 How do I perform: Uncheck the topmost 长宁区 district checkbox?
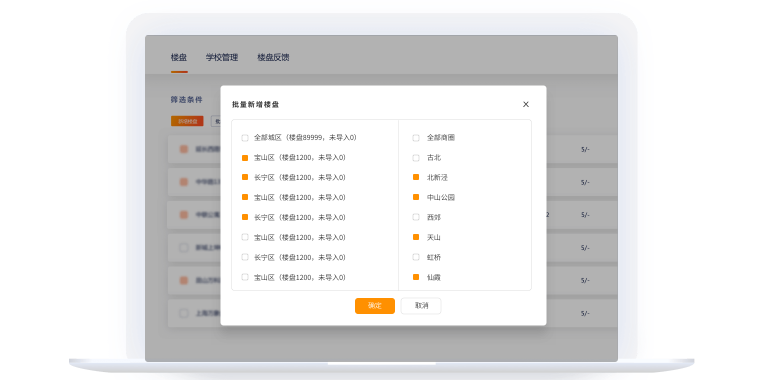point(245,177)
